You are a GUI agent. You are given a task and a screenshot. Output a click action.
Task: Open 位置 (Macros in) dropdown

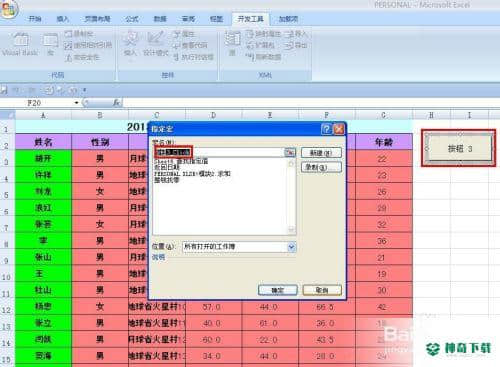point(291,247)
